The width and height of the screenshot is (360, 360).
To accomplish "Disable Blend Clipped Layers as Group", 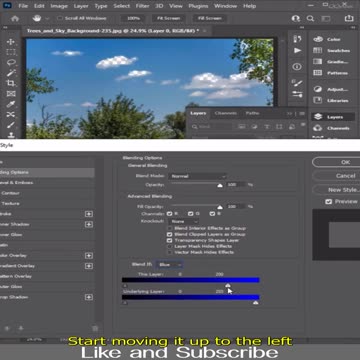I will tap(170, 234).
